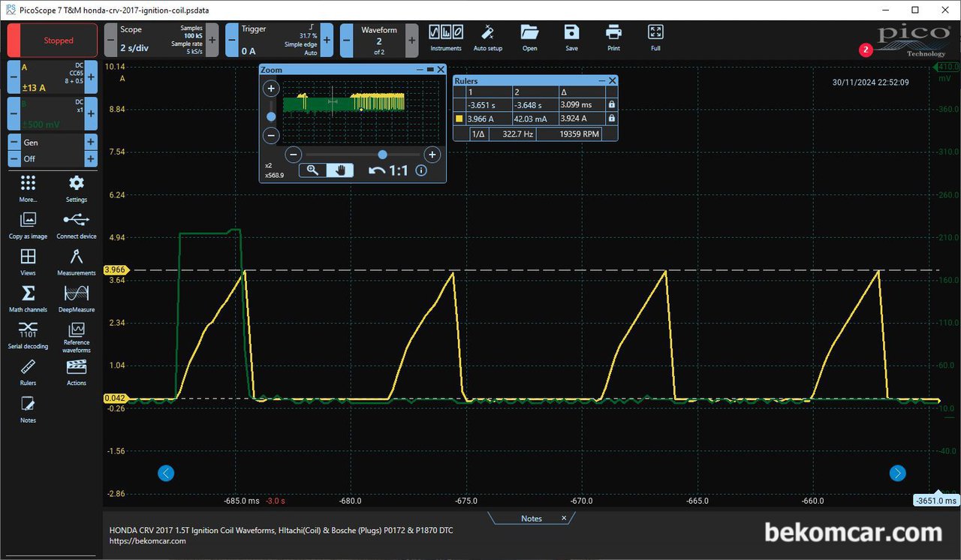Open Channel A ±13 A options
This screenshot has width=961, height=560.
53,77
